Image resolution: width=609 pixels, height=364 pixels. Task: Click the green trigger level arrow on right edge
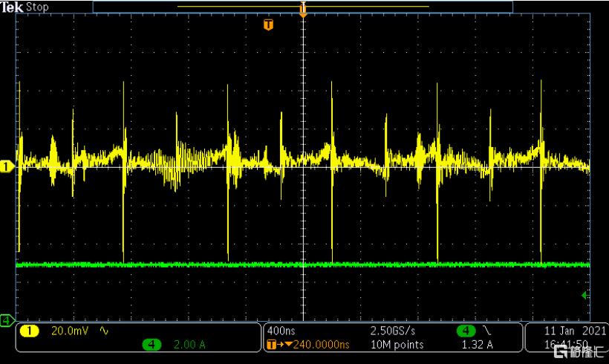pos(585,295)
